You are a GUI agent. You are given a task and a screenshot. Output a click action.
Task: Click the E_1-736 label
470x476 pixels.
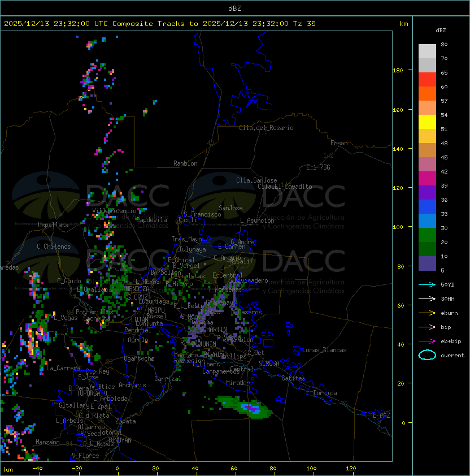pos(318,167)
